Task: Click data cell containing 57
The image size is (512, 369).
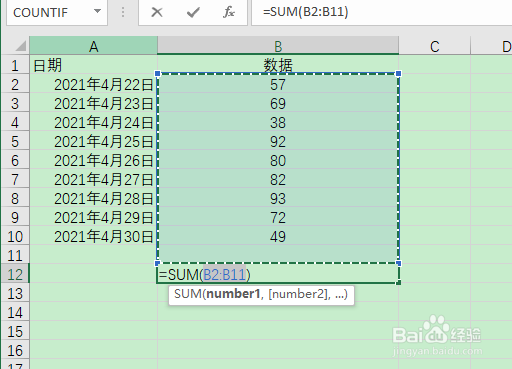Action: (278, 84)
